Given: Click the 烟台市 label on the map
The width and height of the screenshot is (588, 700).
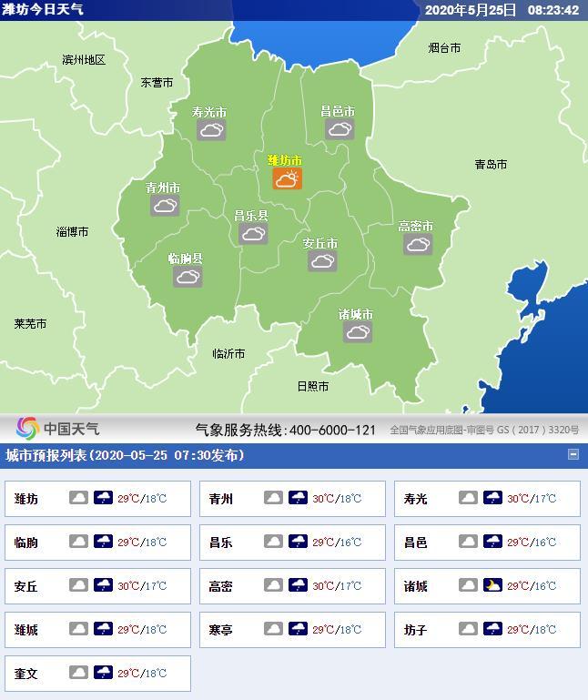Looking at the screenshot, I should 444,47.
